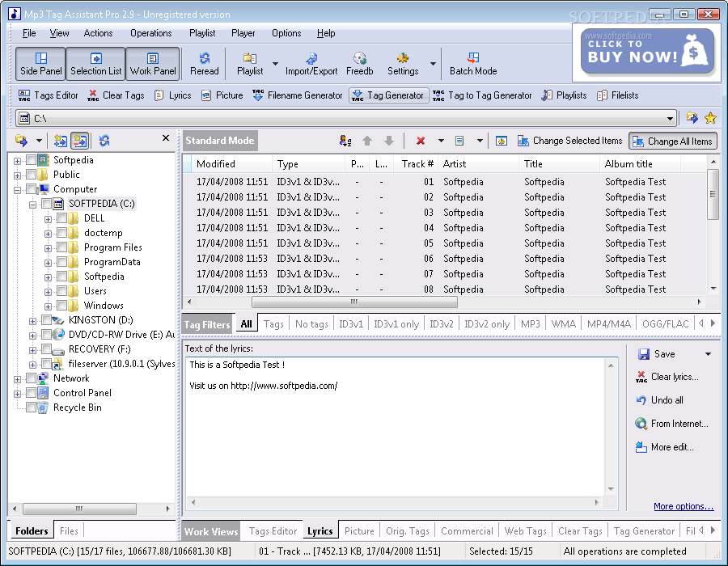
Task: Click the favorites star icon
Action: [710, 118]
